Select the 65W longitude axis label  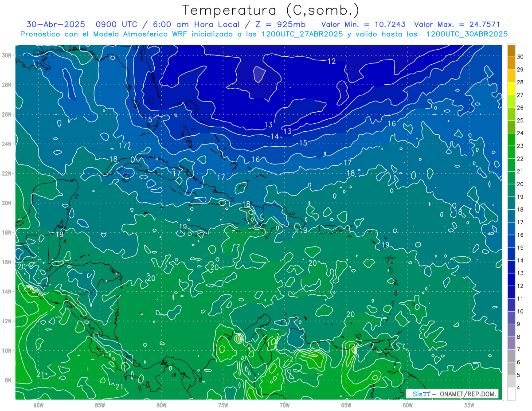click(x=346, y=405)
